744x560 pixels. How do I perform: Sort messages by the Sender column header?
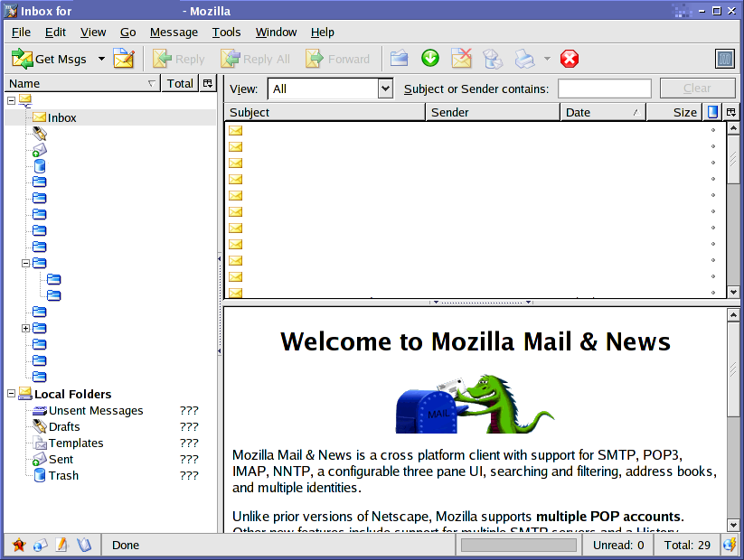[493, 112]
